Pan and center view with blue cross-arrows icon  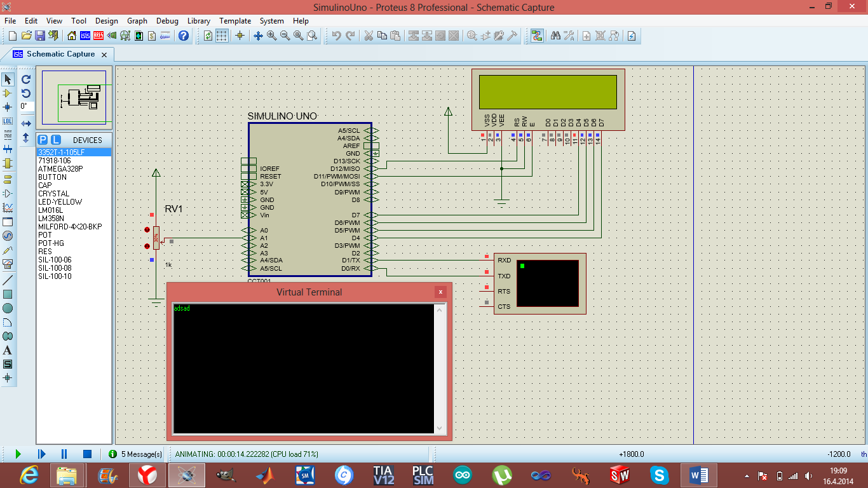pyautogui.click(x=258, y=36)
